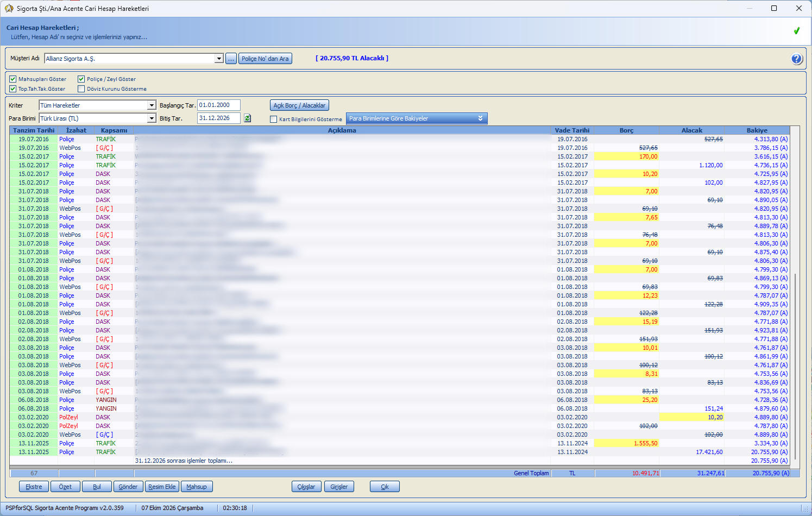The width and height of the screenshot is (812, 516).
Task: Click the Açıklama column header
Action: [x=342, y=130]
